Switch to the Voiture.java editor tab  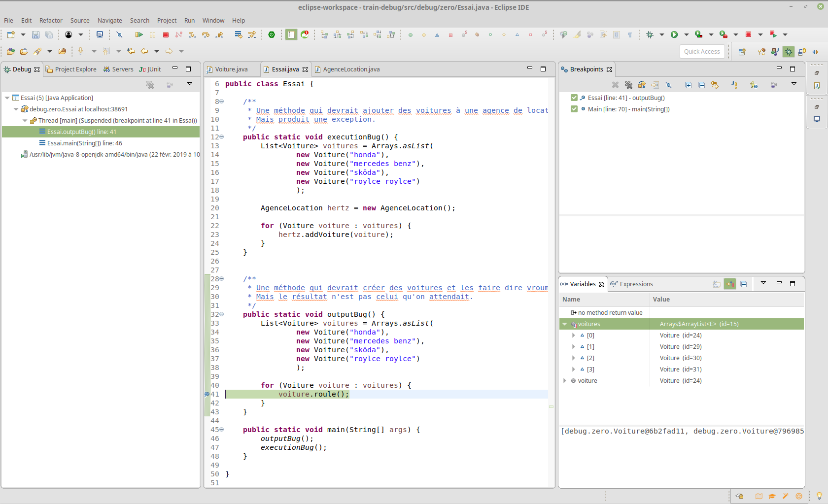point(231,69)
